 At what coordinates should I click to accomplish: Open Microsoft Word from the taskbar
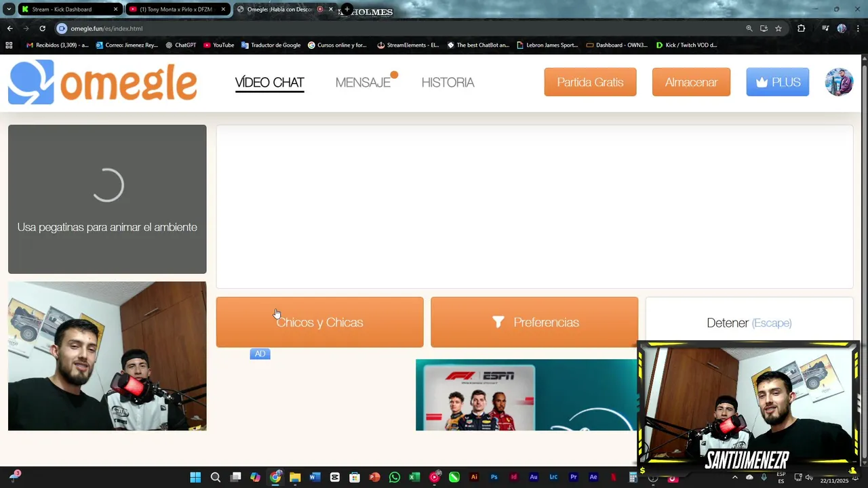tap(315, 477)
